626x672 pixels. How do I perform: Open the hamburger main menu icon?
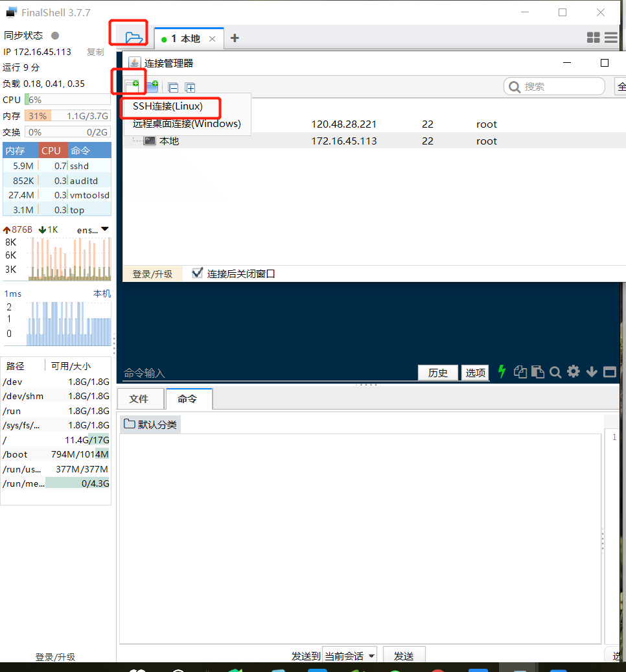(611, 38)
